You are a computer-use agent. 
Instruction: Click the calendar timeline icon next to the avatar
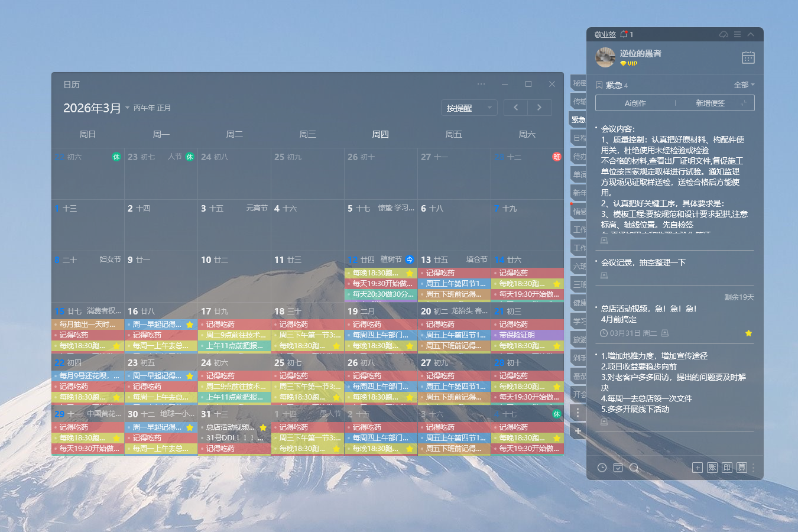pos(748,57)
